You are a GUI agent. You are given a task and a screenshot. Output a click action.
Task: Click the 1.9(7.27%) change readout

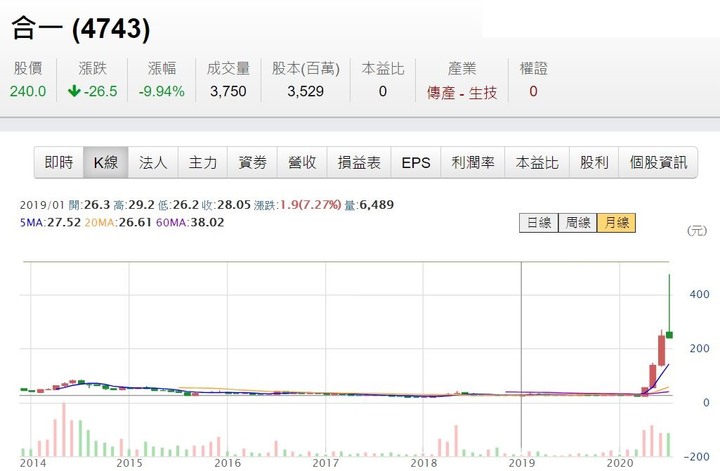tap(310, 205)
